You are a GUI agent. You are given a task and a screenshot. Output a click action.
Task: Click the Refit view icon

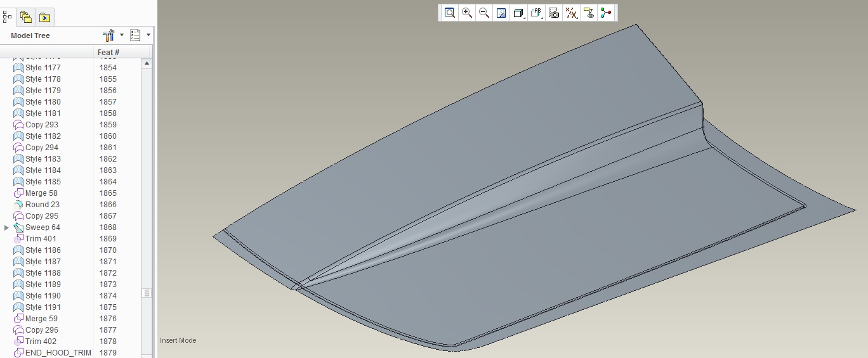[450, 13]
